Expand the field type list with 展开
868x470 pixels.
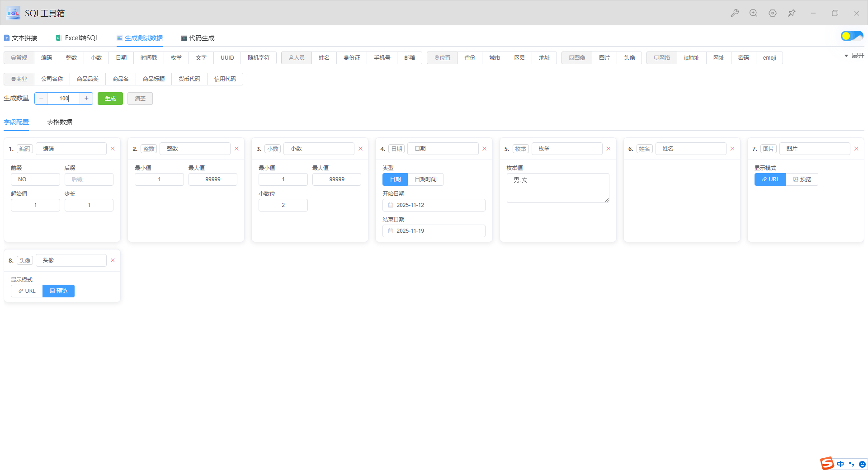pyautogui.click(x=854, y=56)
